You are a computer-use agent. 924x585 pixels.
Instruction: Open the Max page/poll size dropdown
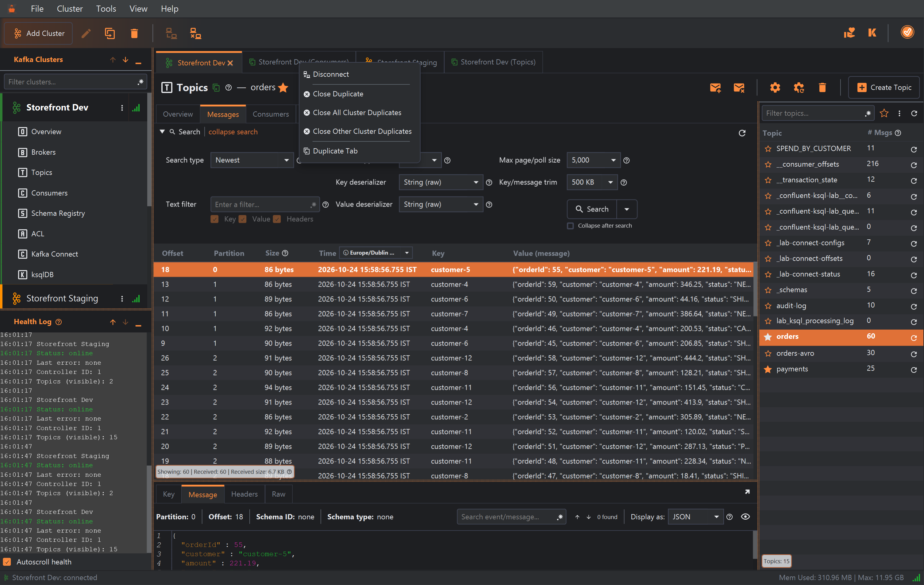coord(593,160)
